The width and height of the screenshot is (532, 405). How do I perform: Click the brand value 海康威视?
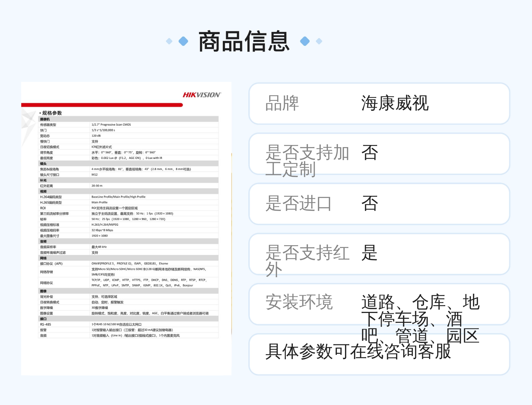click(395, 103)
